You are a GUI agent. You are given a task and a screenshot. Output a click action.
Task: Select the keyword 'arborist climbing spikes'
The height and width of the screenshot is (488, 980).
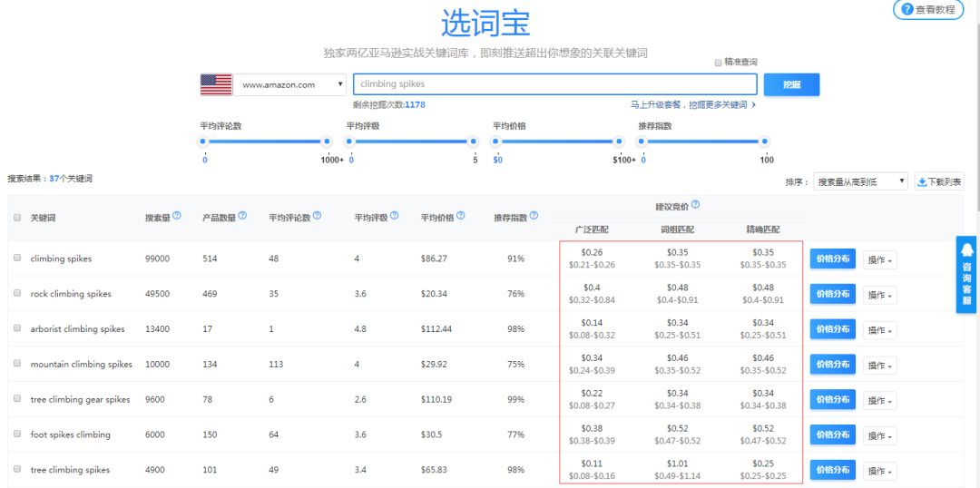point(77,329)
